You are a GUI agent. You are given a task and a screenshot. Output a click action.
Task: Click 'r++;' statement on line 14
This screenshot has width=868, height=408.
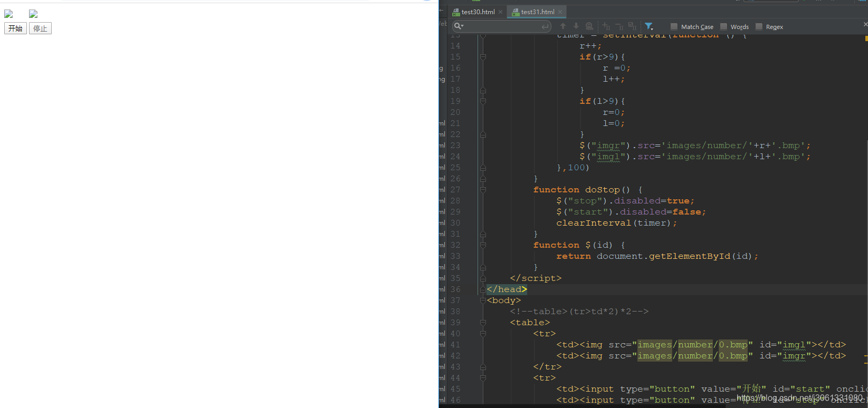[590, 46]
